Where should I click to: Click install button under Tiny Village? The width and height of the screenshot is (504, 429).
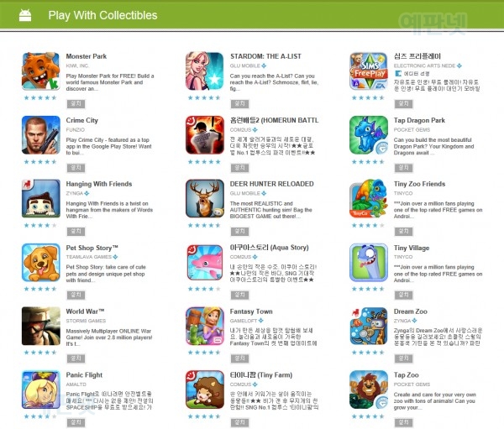coord(404,295)
